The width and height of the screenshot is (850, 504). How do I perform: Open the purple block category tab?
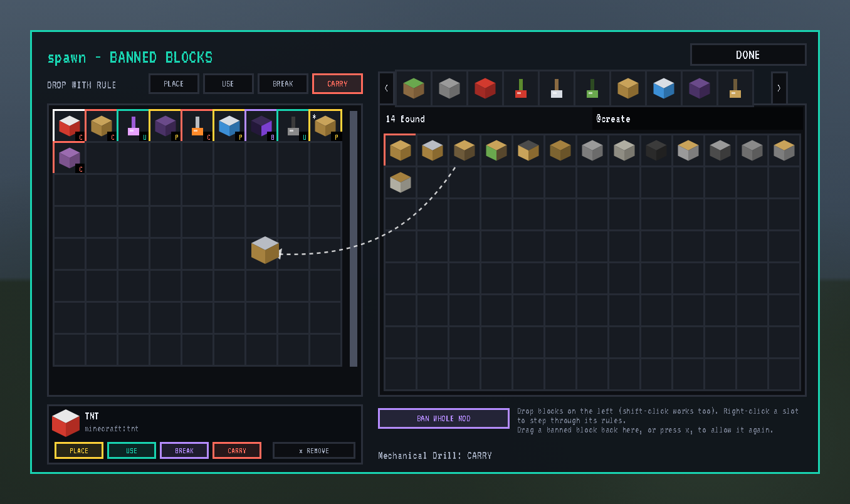[699, 88]
